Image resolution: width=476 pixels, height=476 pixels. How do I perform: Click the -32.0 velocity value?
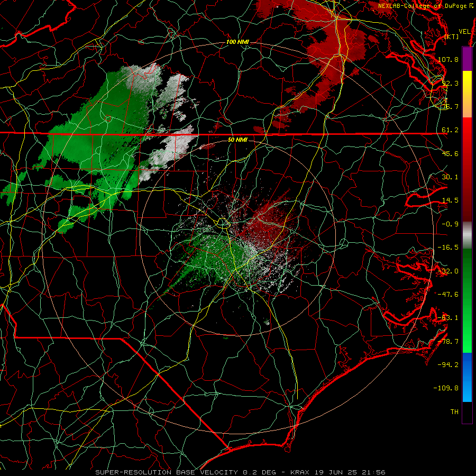[448, 271]
